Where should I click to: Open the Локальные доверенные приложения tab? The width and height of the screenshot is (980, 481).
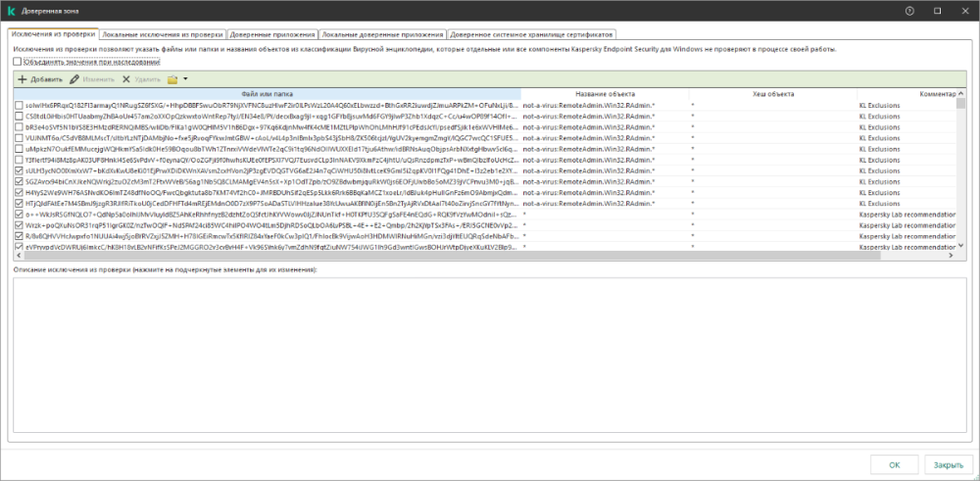tap(382, 34)
